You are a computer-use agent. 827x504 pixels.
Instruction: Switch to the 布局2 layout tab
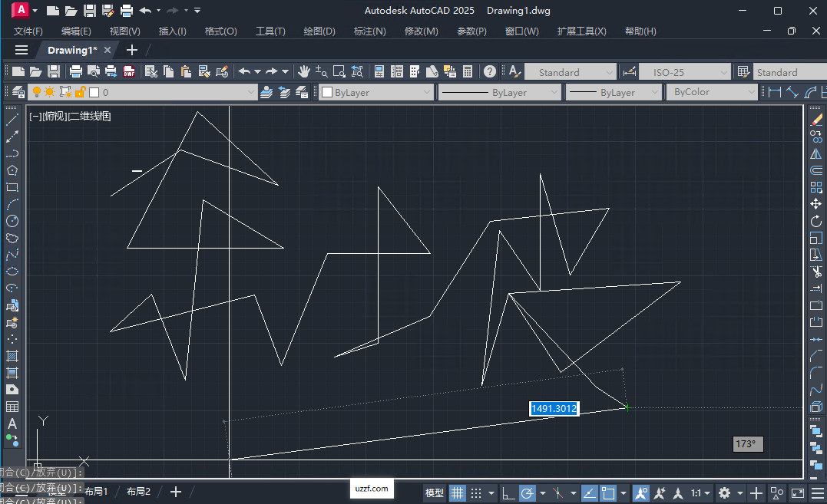[138, 492]
